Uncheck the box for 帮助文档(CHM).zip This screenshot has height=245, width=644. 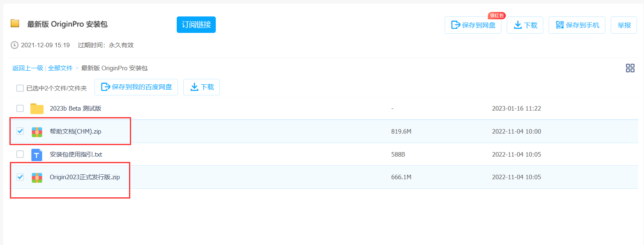pos(20,131)
